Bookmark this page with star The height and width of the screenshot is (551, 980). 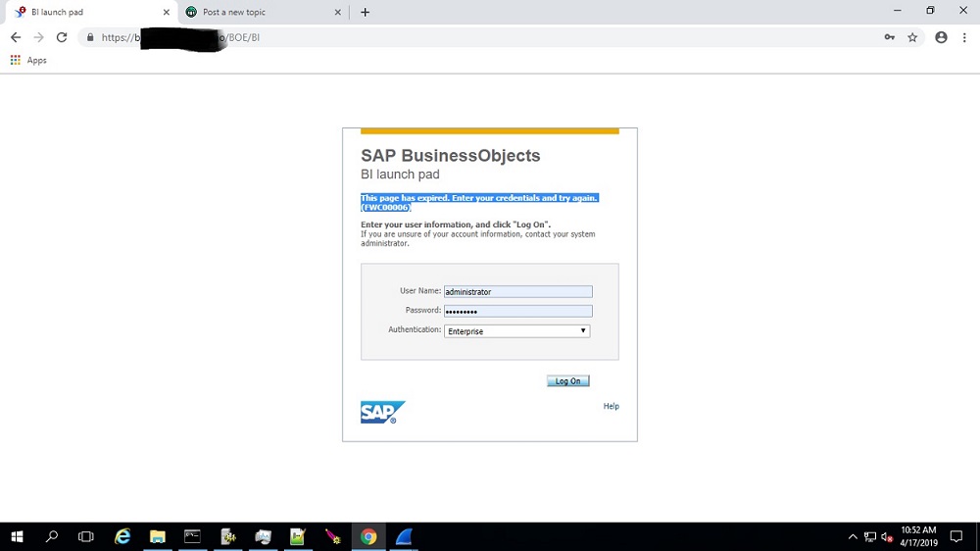click(912, 37)
